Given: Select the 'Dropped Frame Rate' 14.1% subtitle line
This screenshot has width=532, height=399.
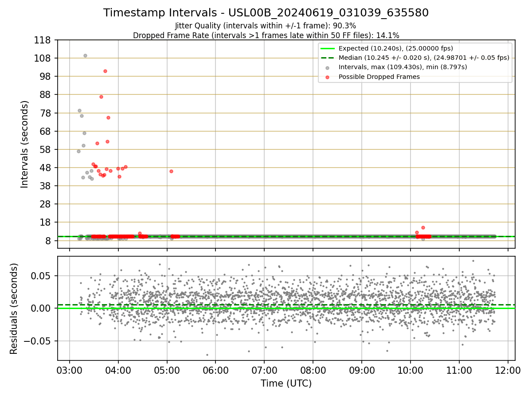Looking at the screenshot, I should pyautogui.click(x=266, y=35).
